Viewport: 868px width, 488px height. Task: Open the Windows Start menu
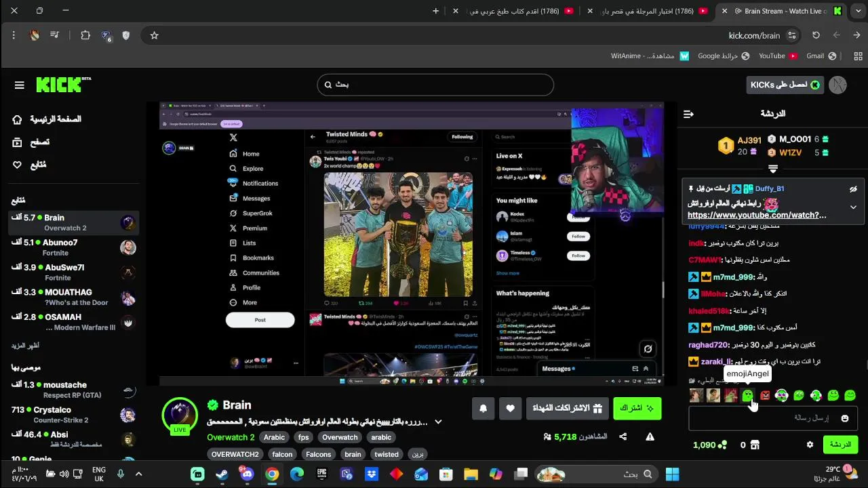(672, 474)
